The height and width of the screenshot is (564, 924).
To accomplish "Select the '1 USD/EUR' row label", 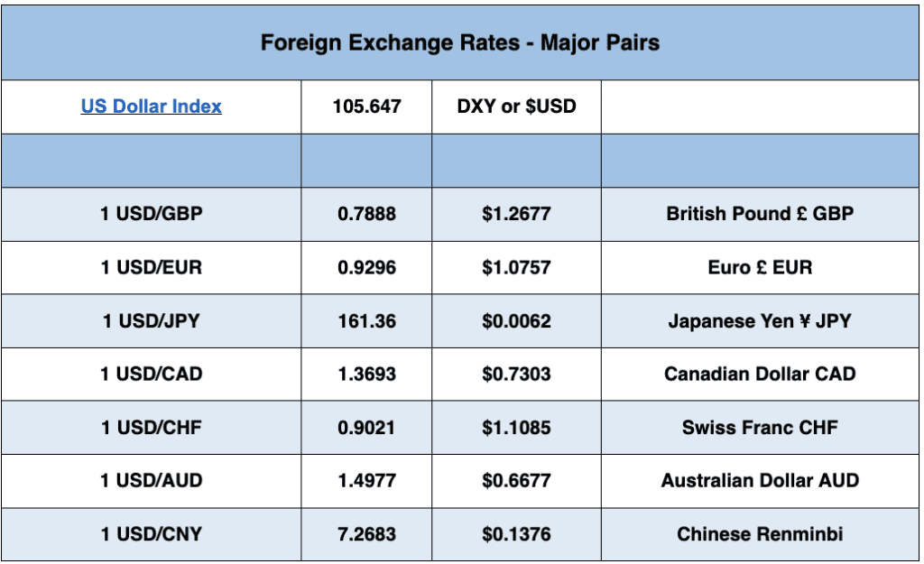I will pyautogui.click(x=151, y=267).
